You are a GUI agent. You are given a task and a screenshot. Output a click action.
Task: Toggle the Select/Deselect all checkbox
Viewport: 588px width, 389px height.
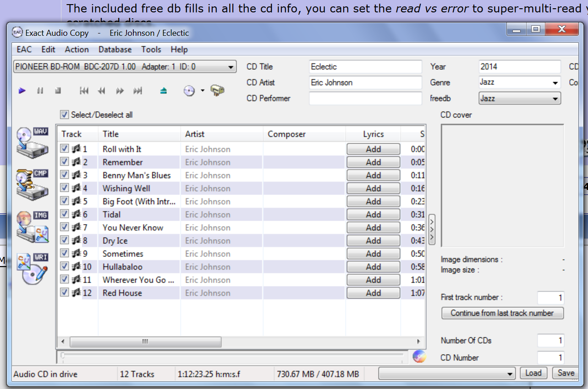(64, 114)
